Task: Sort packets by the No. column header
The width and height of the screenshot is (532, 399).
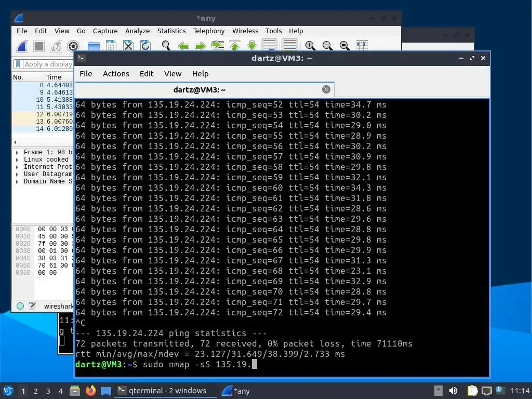Action: (x=28, y=77)
